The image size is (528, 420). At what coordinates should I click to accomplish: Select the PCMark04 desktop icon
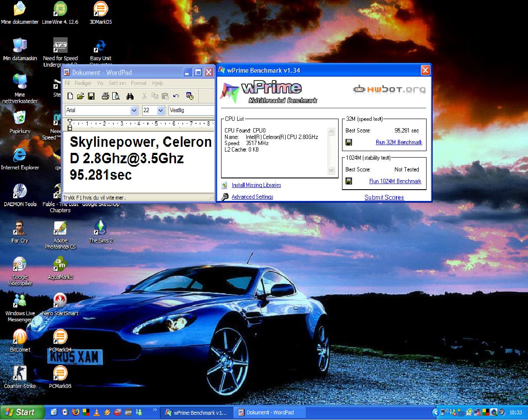point(60,341)
